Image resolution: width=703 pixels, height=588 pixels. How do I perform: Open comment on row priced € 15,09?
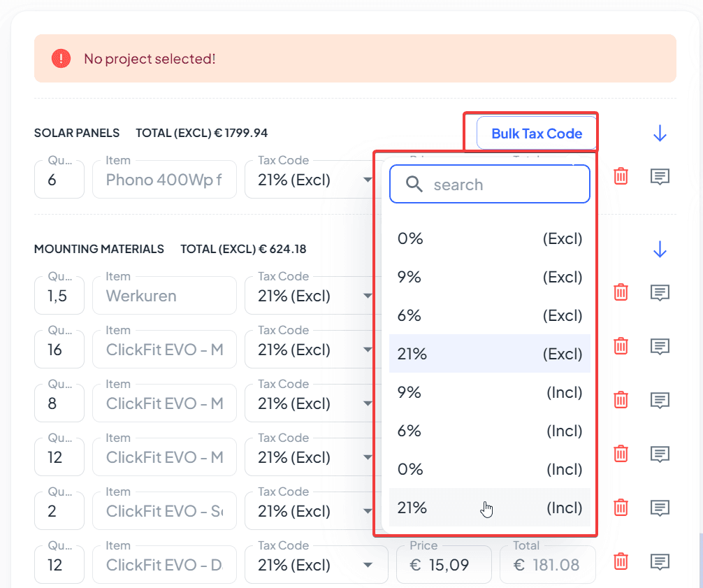660,561
